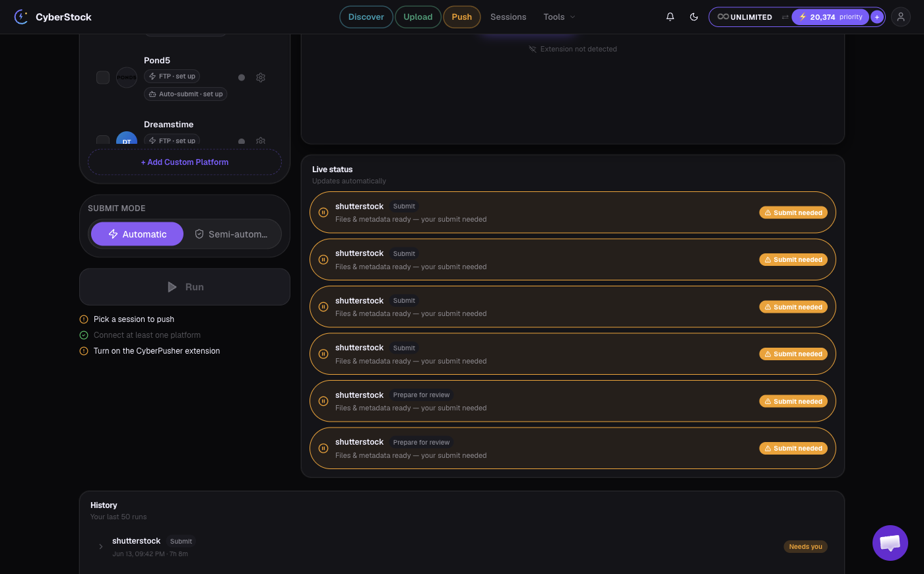Viewport: 924px width, 574px height.
Task: Select Automatic submit mode
Action: tap(137, 234)
